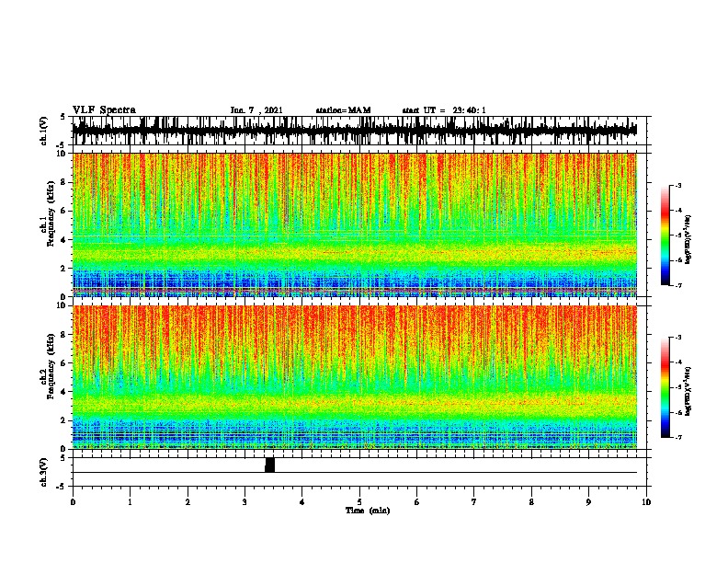Click the "10" label on the time axis
The height and width of the screenshot is (563, 728).
(646, 501)
